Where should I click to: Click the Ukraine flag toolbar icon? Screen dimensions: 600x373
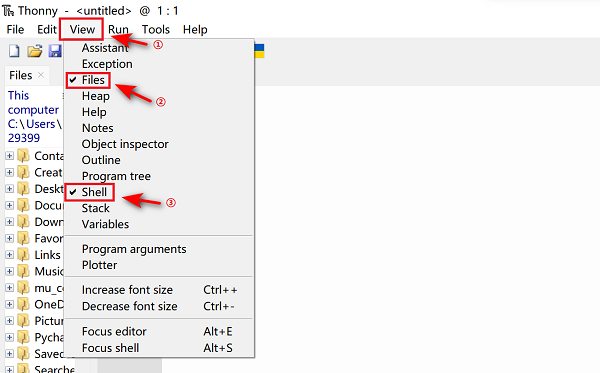[x=259, y=51]
